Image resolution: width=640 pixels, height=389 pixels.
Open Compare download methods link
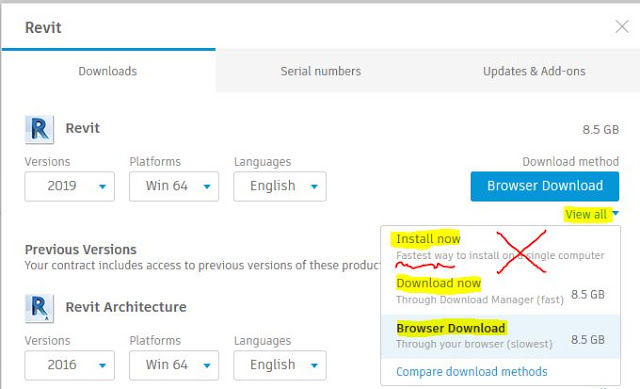click(x=471, y=371)
